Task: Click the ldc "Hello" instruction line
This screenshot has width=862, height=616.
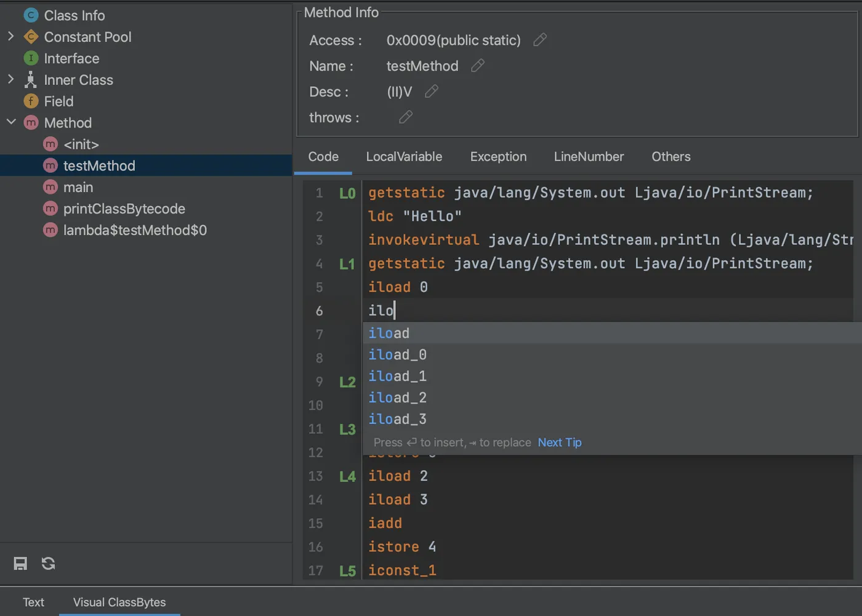Action: point(415,216)
